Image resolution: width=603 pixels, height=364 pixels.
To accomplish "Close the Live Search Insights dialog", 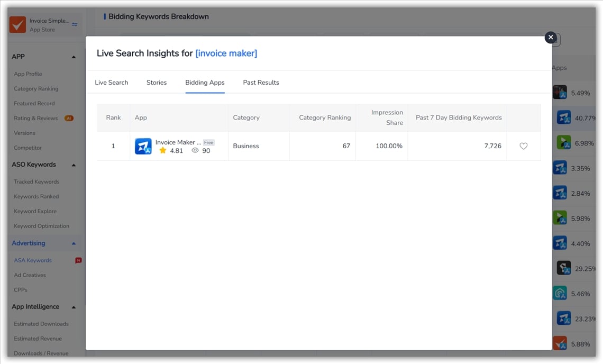I will 551,38.
